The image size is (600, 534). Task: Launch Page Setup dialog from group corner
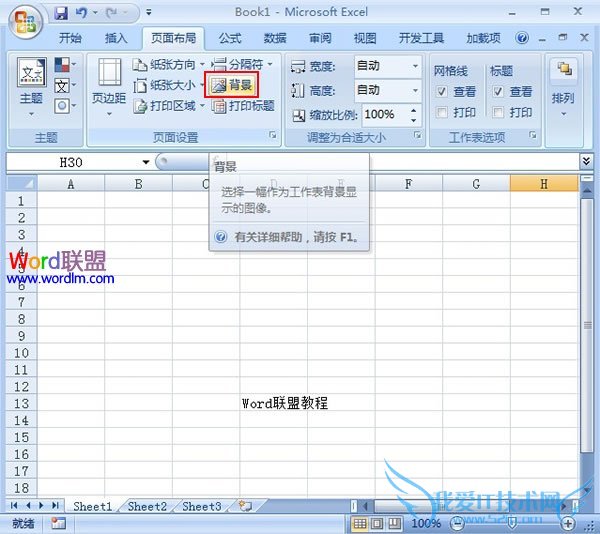click(272, 135)
